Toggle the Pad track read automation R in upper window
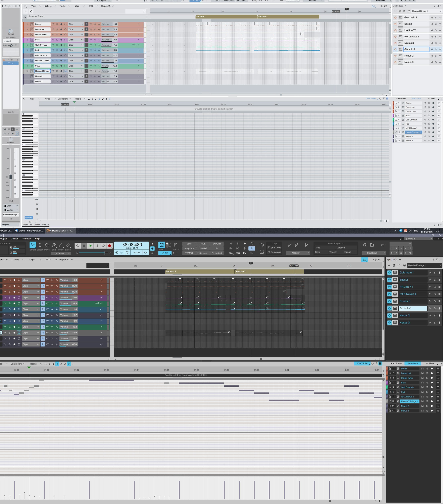This screenshot has width=443, height=504. point(86,50)
